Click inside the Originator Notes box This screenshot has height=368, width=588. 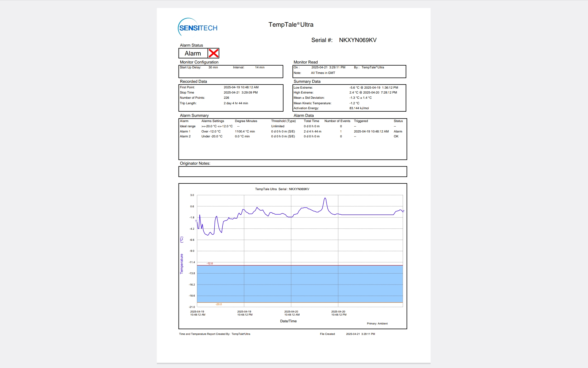pos(292,172)
